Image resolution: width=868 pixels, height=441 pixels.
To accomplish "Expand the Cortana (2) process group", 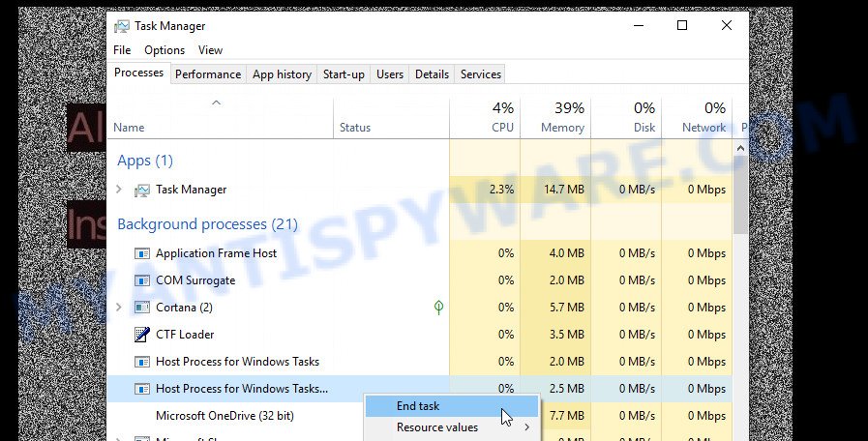I will click(119, 308).
